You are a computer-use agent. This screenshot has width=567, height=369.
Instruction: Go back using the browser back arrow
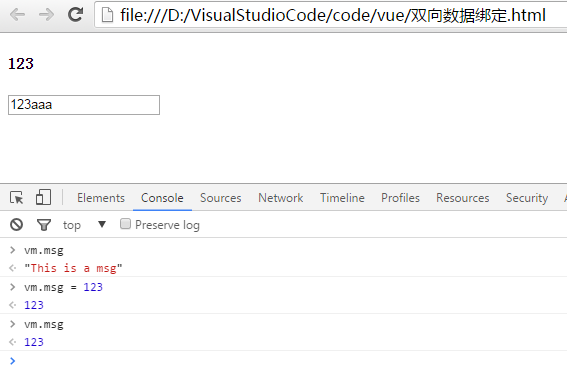[x=17, y=15]
